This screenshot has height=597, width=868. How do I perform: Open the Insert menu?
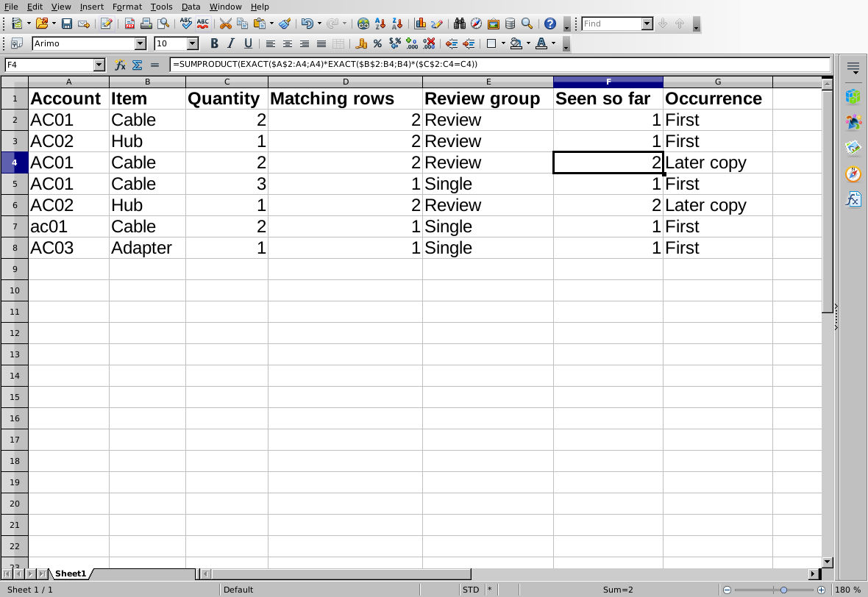click(x=91, y=7)
